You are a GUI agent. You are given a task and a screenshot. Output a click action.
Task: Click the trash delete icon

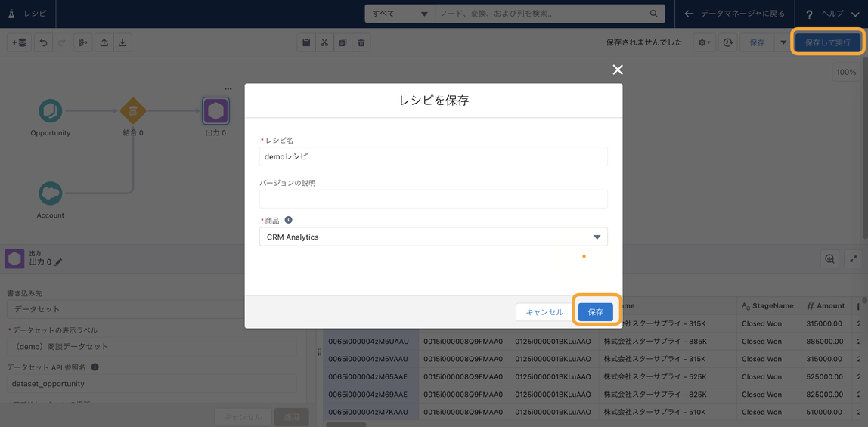point(361,42)
